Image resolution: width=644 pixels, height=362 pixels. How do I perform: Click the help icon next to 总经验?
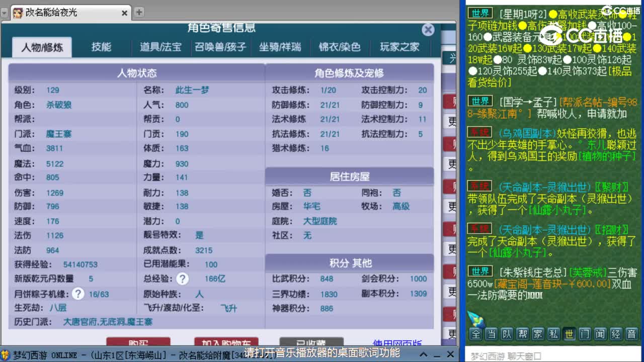click(x=182, y=279)
